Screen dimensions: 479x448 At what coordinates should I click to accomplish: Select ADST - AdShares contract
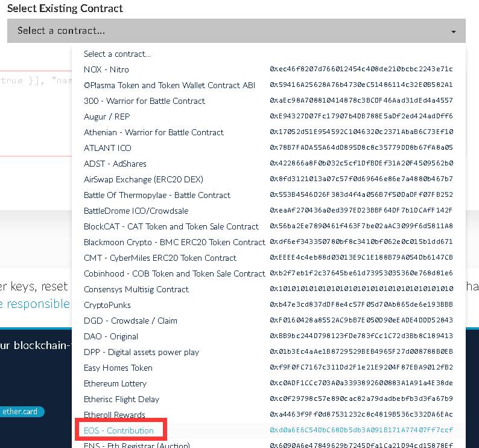[x=269, y=164]
